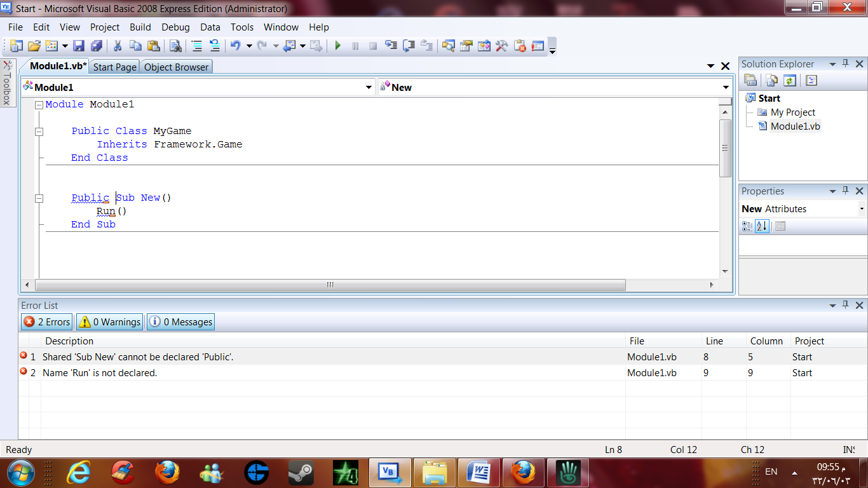
Task: Collapse the Module Module1 code block
Action: tap(39, 105)
